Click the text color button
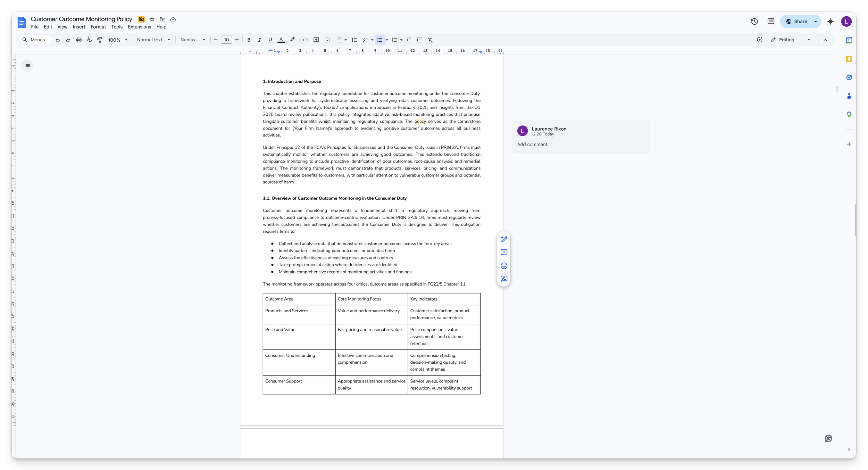Viewport: 868px width, 470px height. pyautogui.click(x=281, y=40)
